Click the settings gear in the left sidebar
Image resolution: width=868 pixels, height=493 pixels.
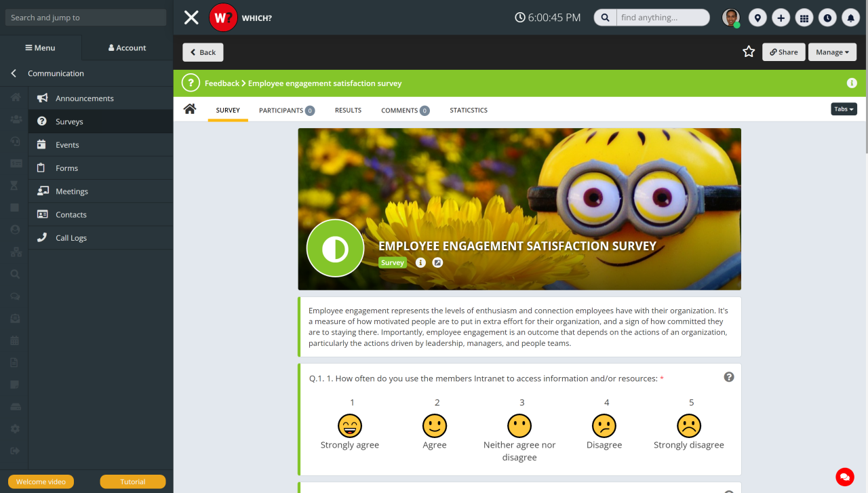click(x=14, y=429)
